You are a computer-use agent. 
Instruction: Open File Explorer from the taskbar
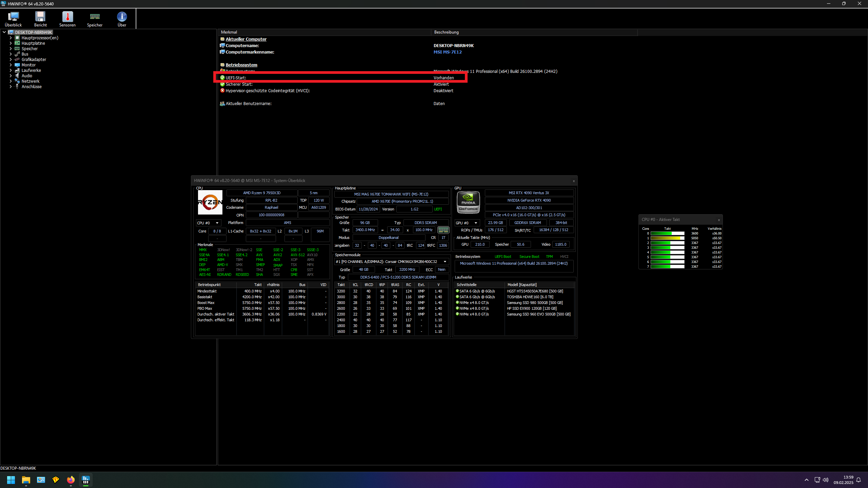tap(26, 480)
